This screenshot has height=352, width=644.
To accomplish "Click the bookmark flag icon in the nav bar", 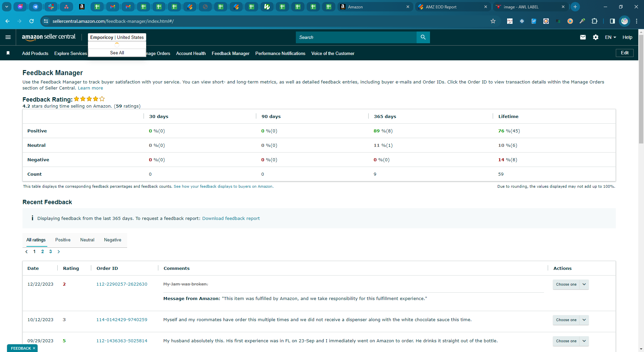I will point(8,53).
